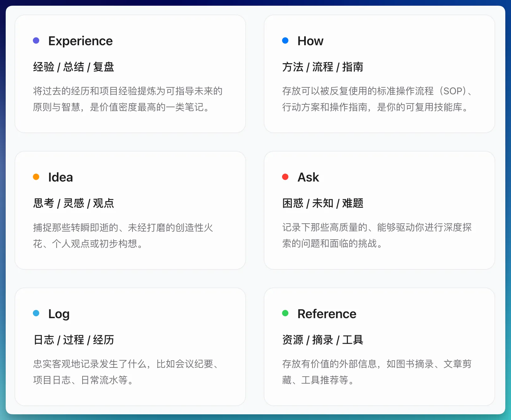Viewport: 511px width, 420px height.
Task: Click the subtitle 日志 / 过程 / 经历
Action: 73,340
